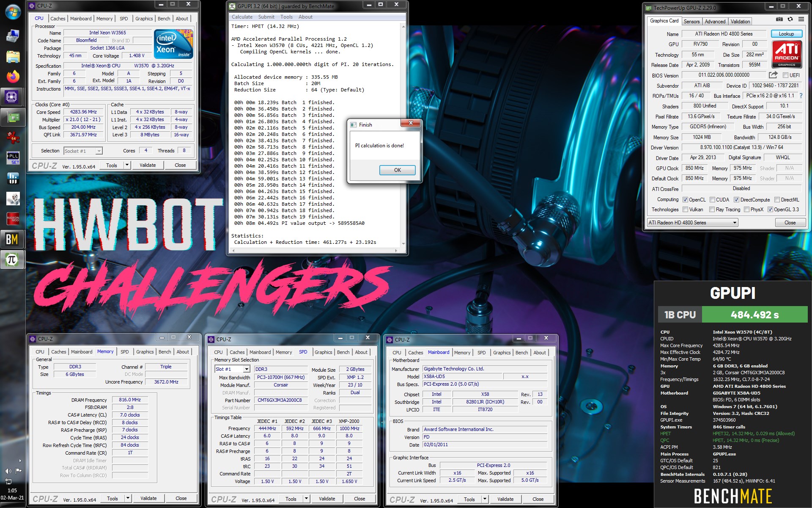
Task: Launch Firefox from the taskbar
Action: pyautogui.click(x=13, y=77)
